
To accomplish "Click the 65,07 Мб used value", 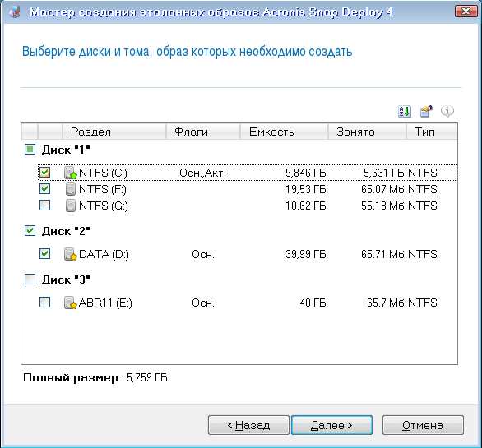I will tap(382, 189).
